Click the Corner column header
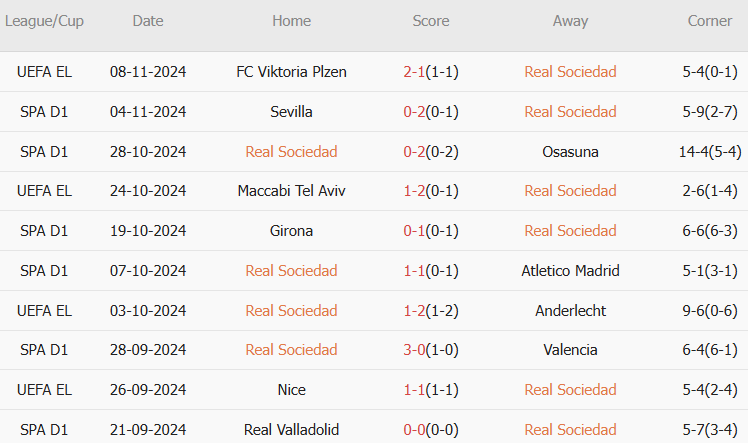The height and width of the screenshot is (443, 748). click(x=709, y=21)
